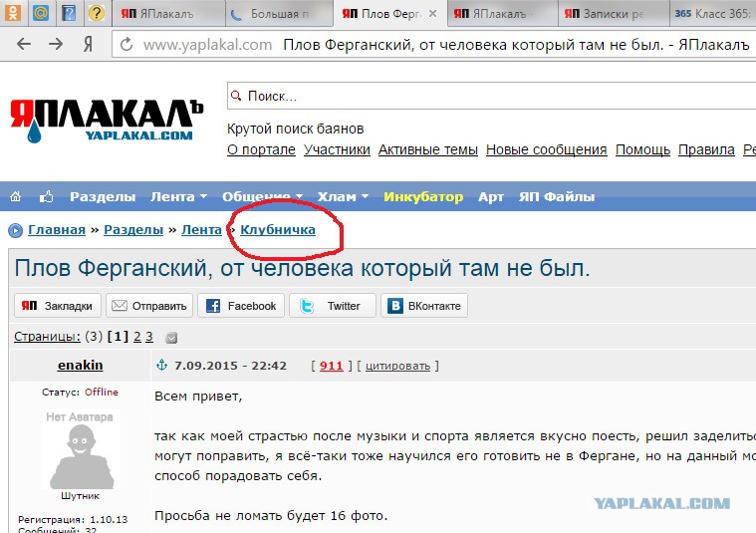The height and width of the screenshot is (533, 756).
Task: Click the цитировать quote link
Action: coord(397,366)
